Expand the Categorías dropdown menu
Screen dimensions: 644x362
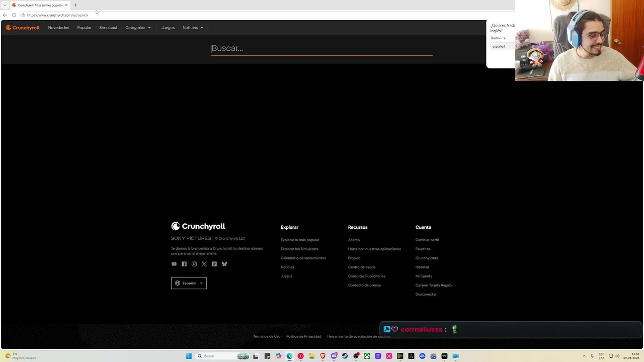pyautogui.click(x=138, y=28)
